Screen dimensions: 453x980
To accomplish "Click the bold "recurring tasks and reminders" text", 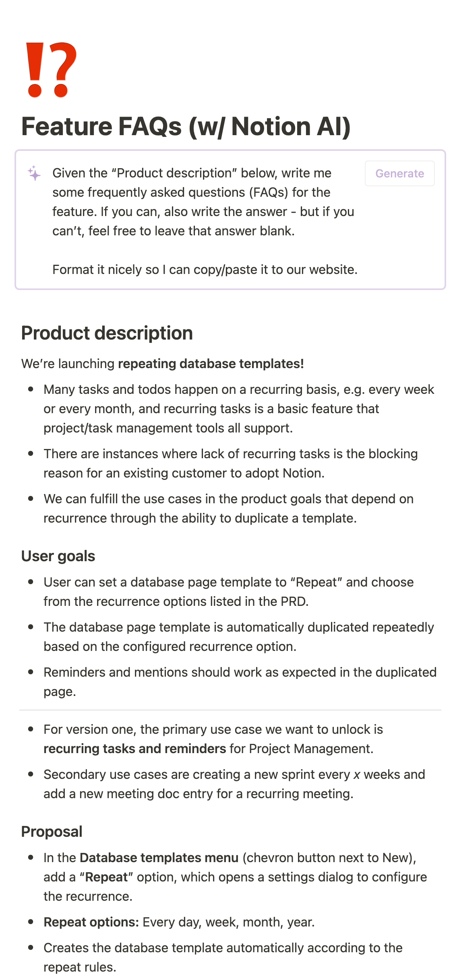I will point(134,749).
